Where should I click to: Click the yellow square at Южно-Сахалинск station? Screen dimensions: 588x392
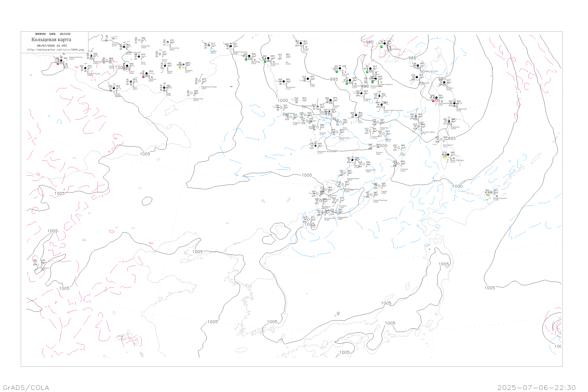pyautogui.click(x=445, y=158)
